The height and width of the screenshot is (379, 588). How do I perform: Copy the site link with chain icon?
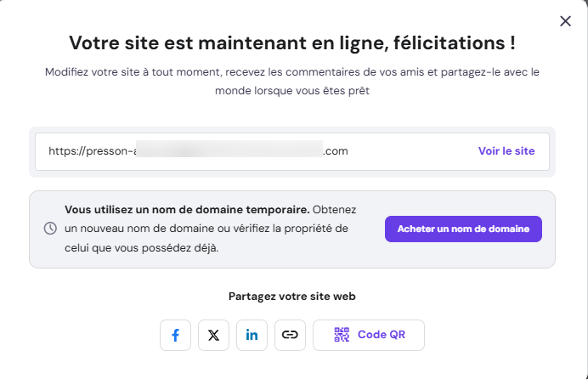click(x=291, y=335)
